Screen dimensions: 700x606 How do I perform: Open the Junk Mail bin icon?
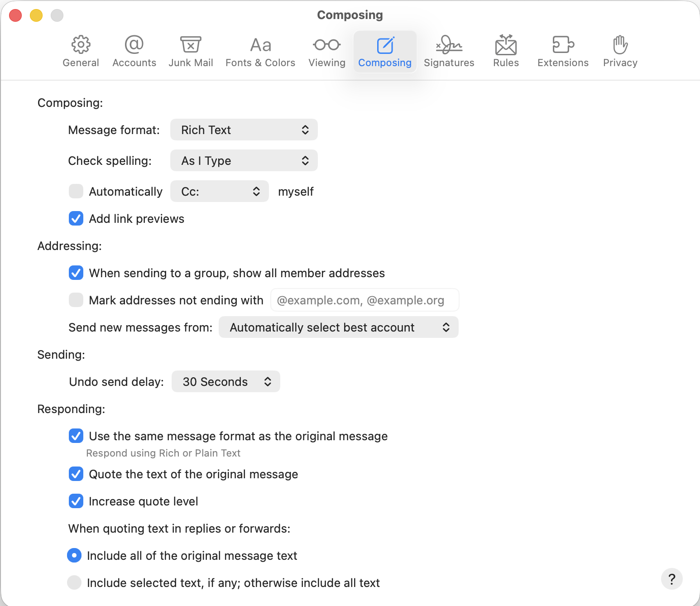coord(191,45)
